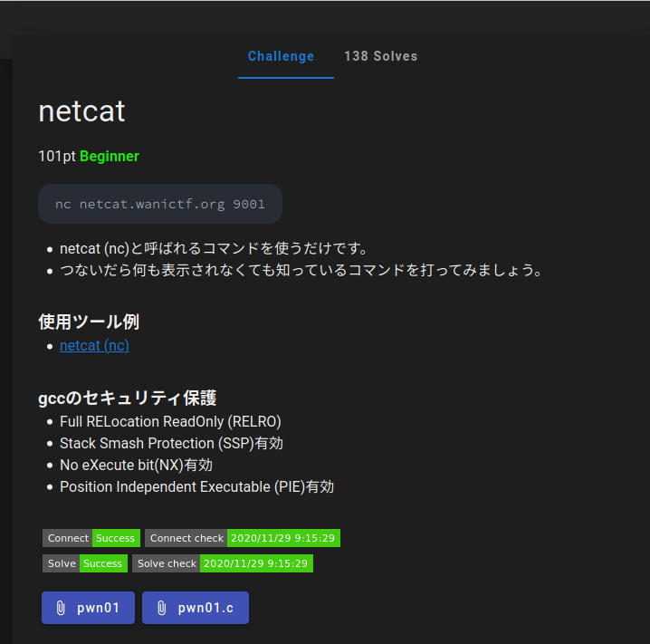Switch to the Challenge tab
The height and width of the screenshot is (644, 650).
coord(285,56)
